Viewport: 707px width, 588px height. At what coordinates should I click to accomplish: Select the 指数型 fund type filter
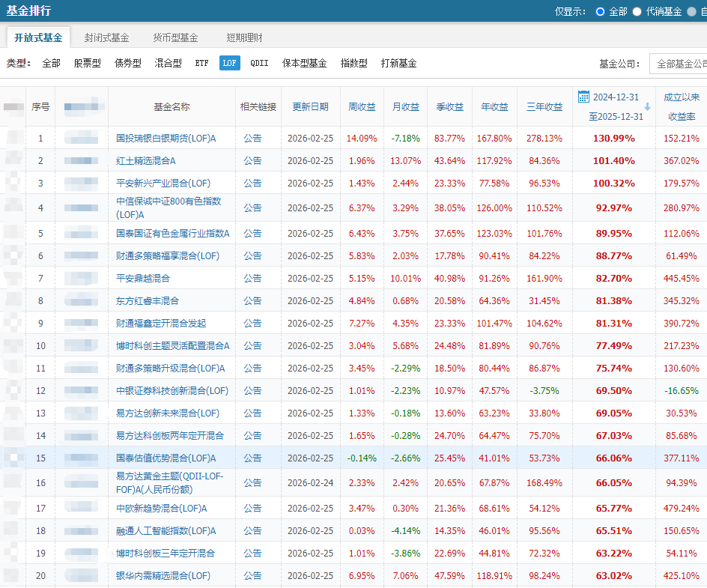[x=353, y=63]
